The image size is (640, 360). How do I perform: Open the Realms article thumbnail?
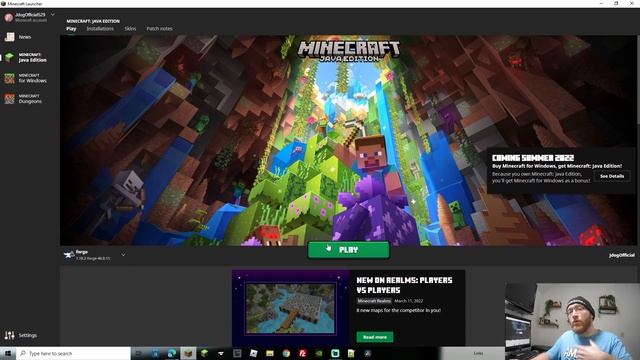click(290, 309)
